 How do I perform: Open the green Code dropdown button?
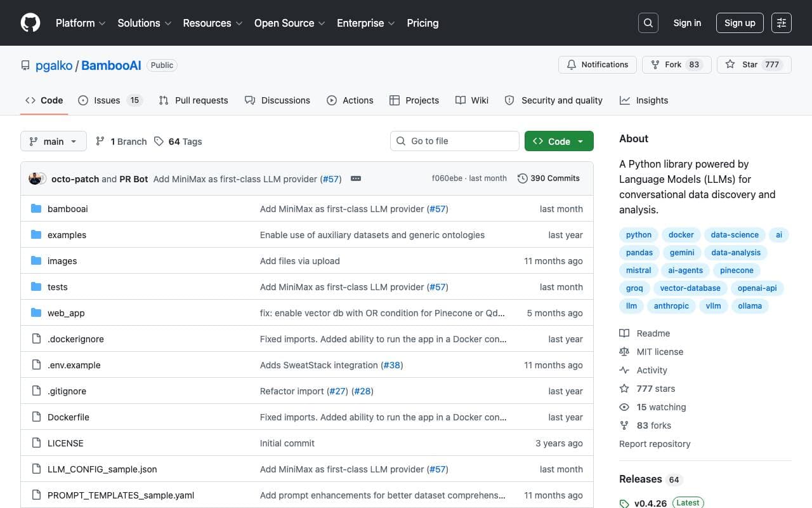[x=559, y=141]
